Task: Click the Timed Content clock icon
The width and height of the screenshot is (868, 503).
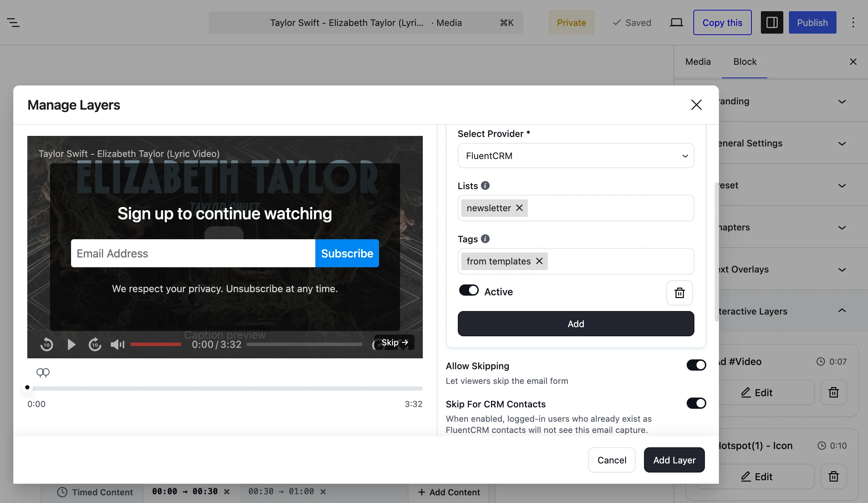Action: pos(62,492)
